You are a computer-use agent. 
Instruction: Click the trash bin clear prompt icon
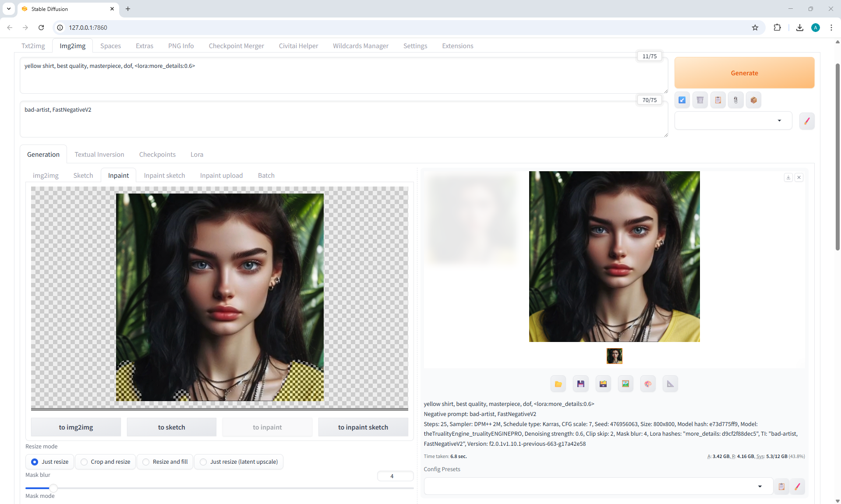700,100
